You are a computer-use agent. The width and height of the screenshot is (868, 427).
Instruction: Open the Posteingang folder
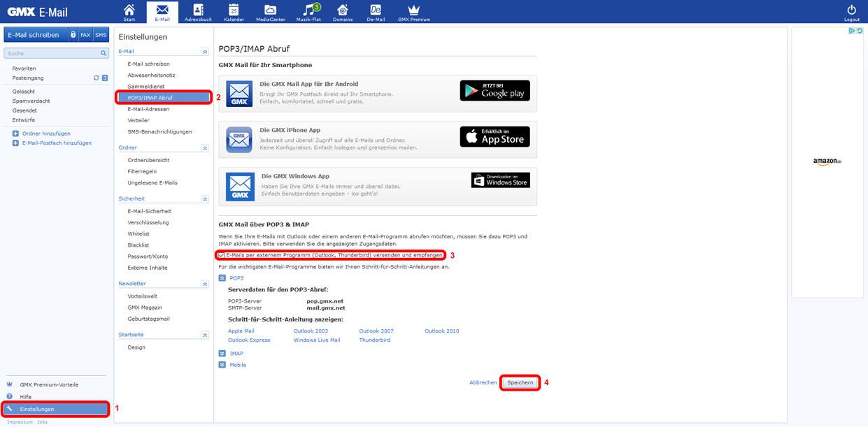[x=28, y=78]
